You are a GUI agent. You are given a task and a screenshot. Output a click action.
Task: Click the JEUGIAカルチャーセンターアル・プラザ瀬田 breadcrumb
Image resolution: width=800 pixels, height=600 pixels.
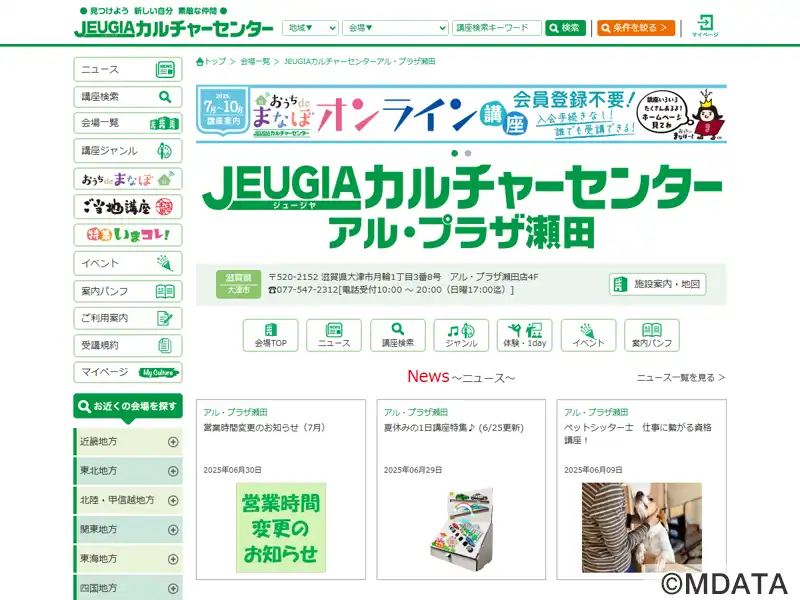359,62
